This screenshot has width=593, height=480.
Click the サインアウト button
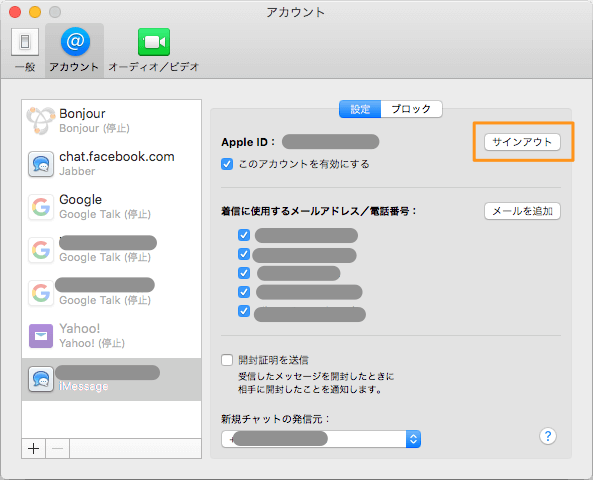coord(522,142)
